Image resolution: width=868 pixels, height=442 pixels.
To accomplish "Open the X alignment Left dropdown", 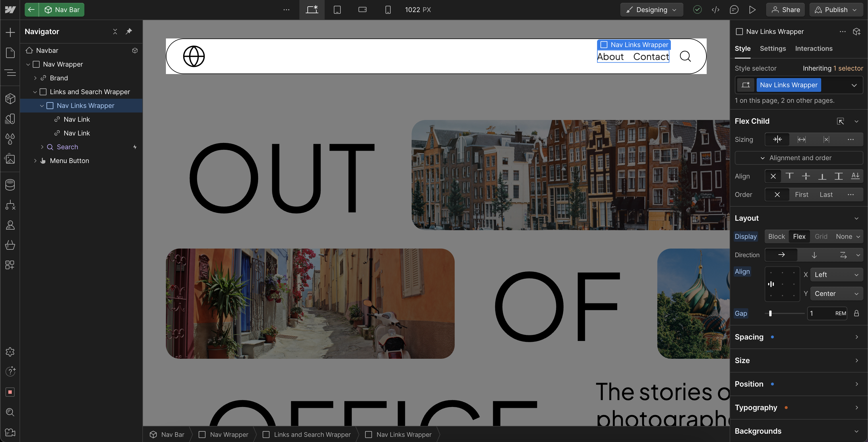I will tap(836, 275).
